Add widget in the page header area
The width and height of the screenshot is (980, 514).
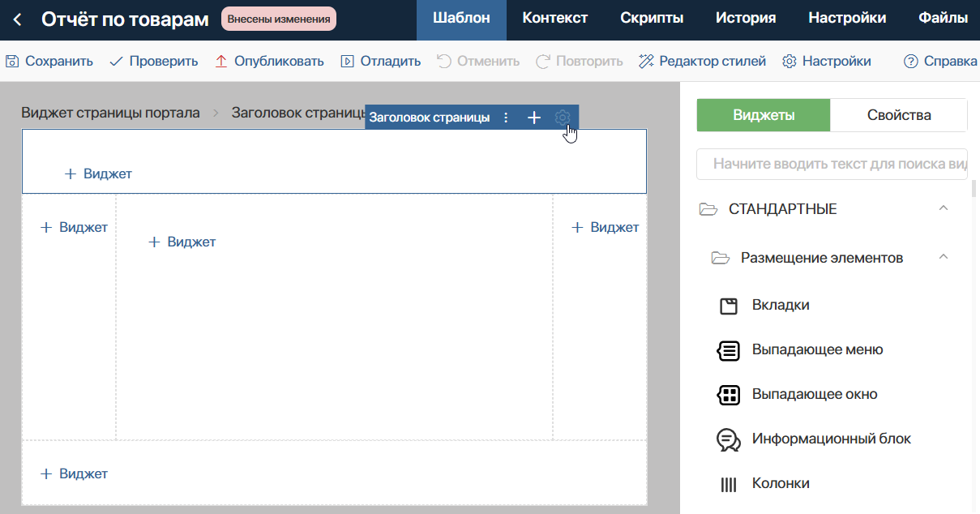(x=98, y=173)
